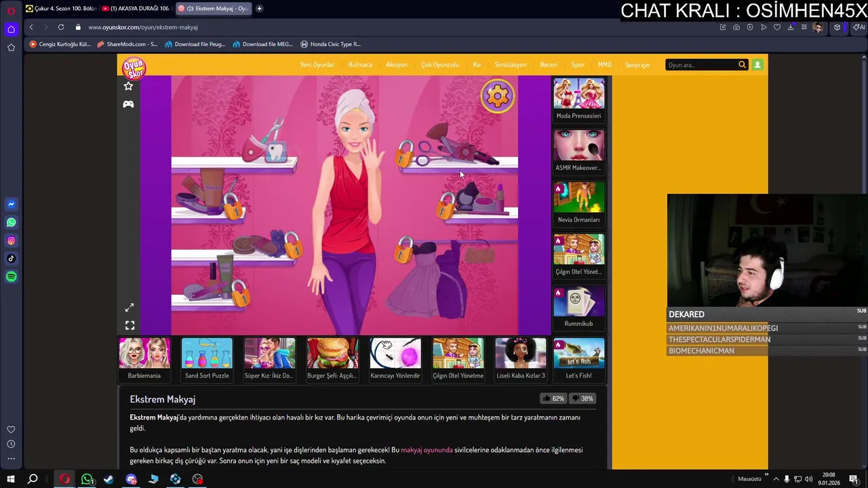Open Instagram in Opera sidebar

tap(11, 241)
